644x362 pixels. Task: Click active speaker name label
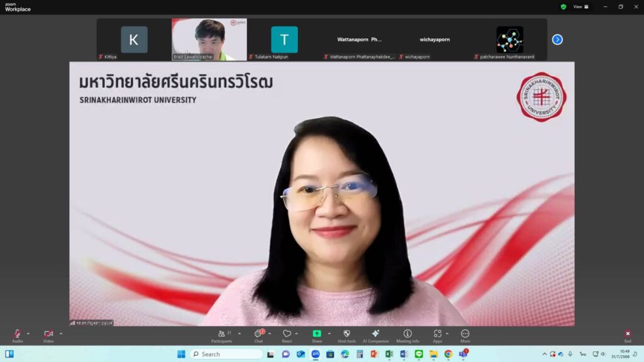coord(91,323)
